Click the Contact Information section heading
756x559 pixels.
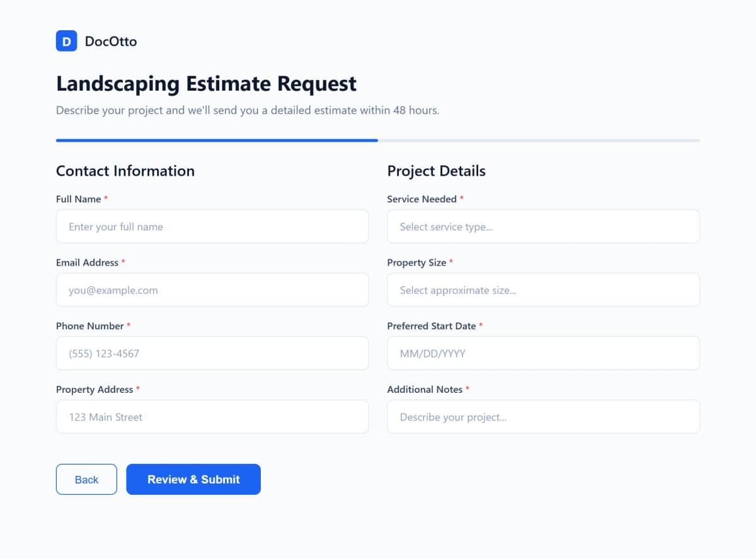125,171
